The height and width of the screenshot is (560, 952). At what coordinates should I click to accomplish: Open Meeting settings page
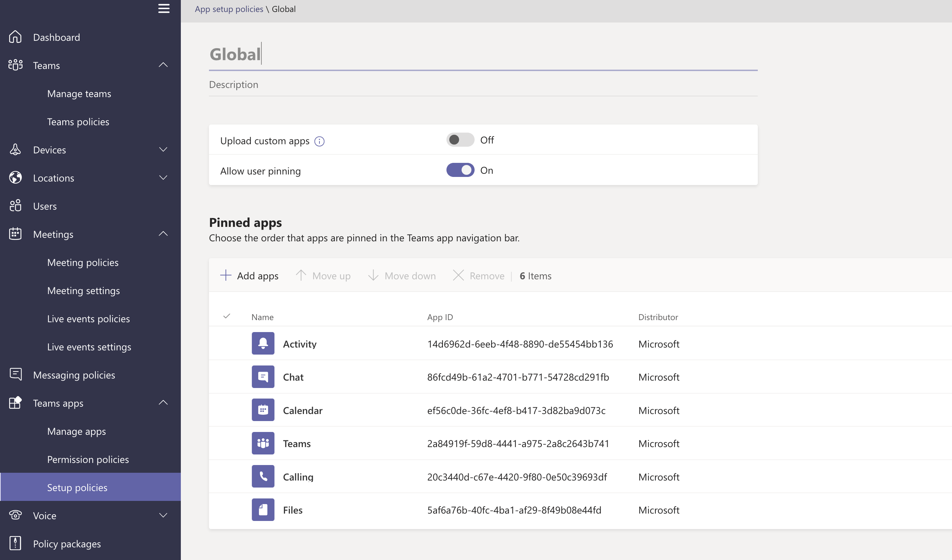click(x=83, y=291)
